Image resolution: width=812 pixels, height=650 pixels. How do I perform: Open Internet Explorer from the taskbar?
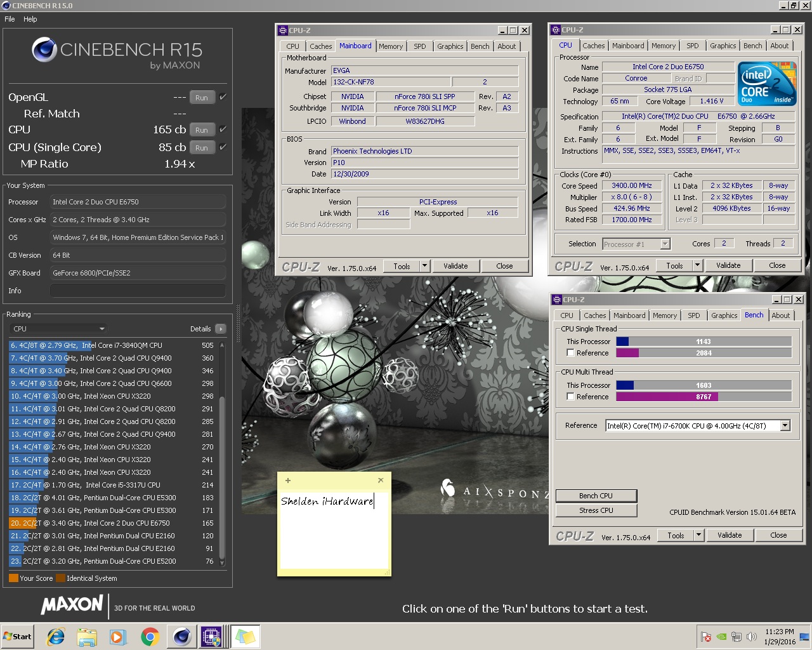(x=56, y=637)
